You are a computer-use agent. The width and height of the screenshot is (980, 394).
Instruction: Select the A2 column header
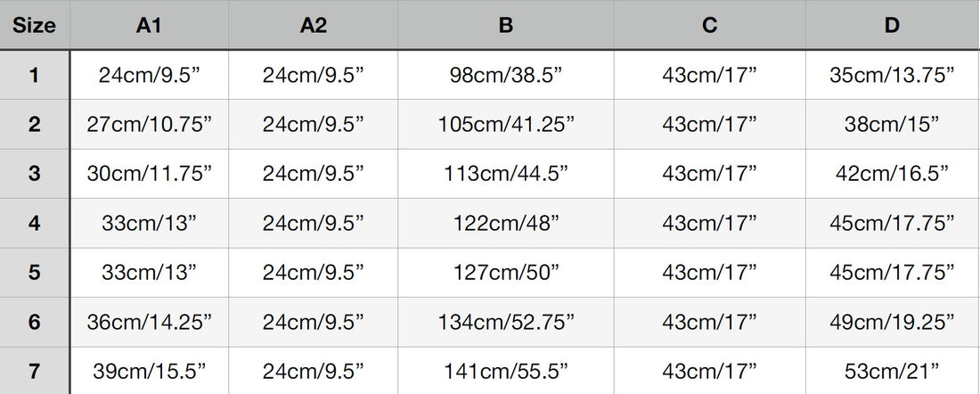point(314,25)
